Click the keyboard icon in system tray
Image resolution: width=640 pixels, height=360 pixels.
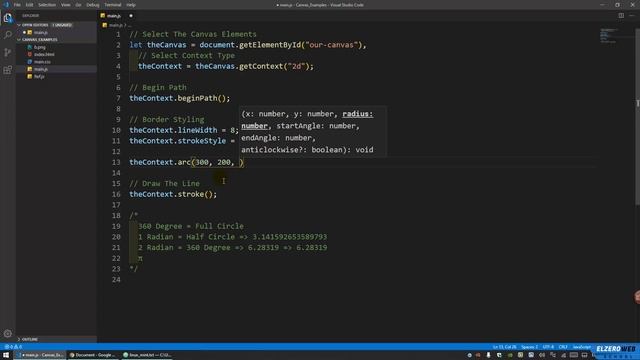click(573, 355)
